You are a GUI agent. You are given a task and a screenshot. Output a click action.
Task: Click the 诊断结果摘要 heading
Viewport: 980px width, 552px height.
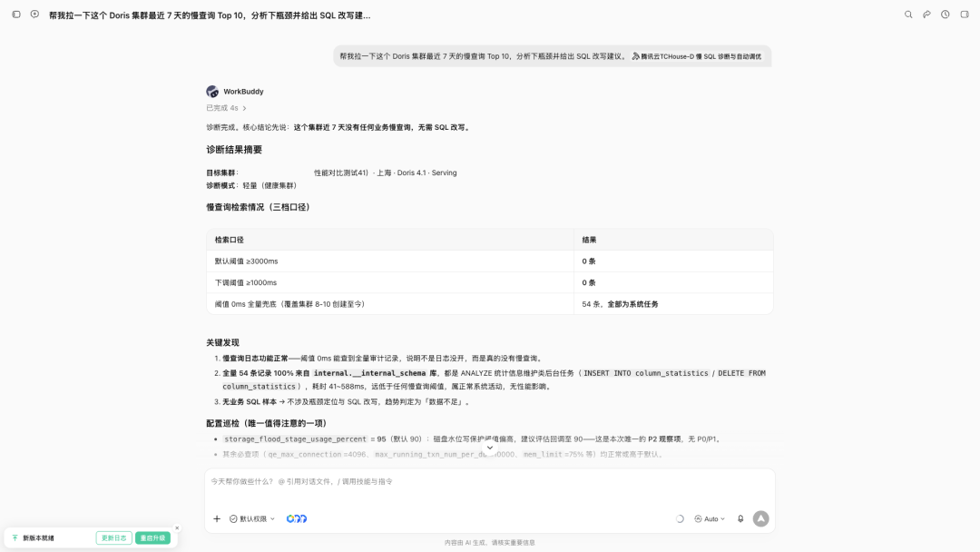pyautogui.click(x=234, y=150)
